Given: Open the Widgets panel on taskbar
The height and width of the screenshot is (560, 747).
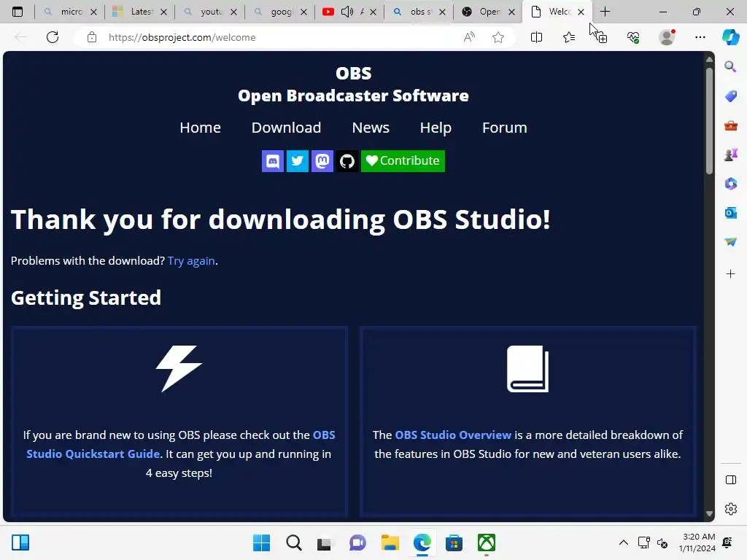Looking at the screenshot, I should (x=20, y=542).
